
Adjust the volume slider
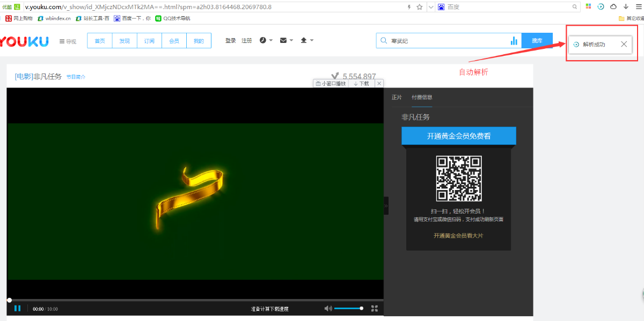click(348, 309)
